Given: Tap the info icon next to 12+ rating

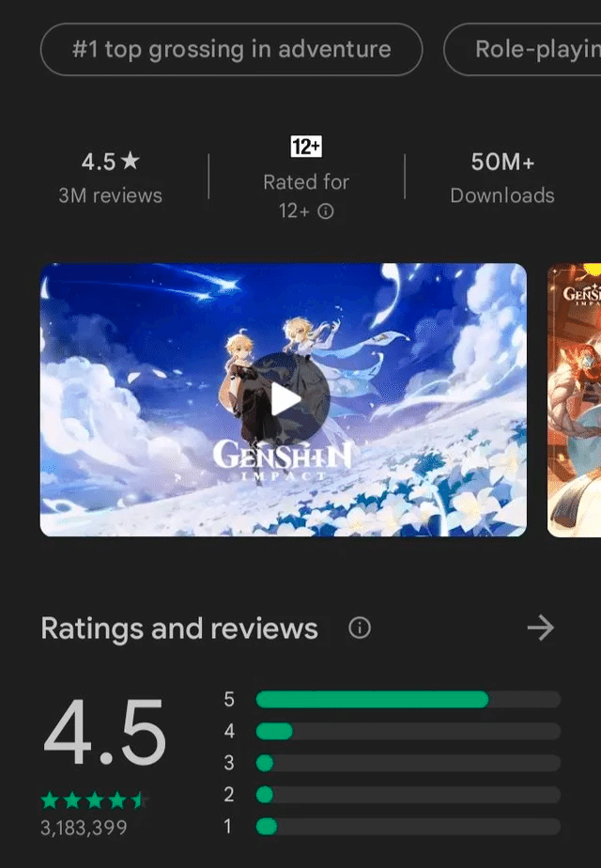Looking at the screenshot, I should tap(326, 211).
